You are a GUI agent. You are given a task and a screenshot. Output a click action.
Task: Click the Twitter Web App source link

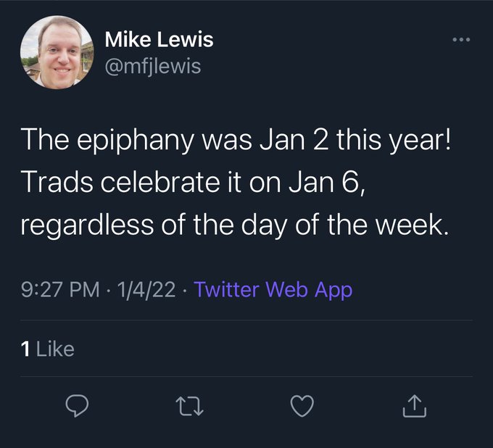[273, 289]
